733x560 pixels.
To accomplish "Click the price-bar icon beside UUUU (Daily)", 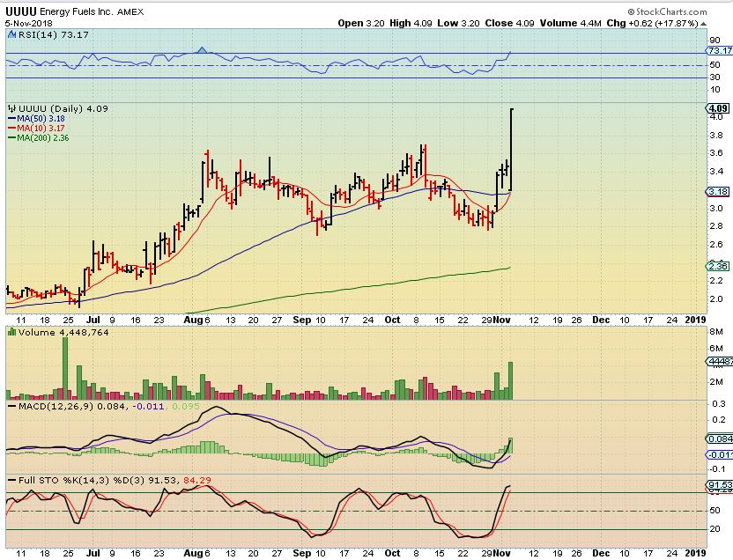I will click(x=12, y=109).
